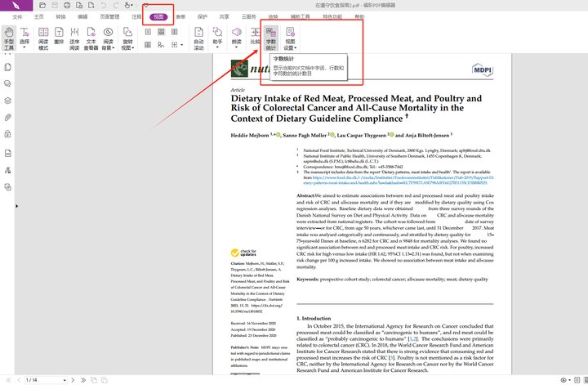Screen dimensions: 588x385
Task: Switch to the Home (主页) tab
Action: pyautogui.click(x=39, y=16)
